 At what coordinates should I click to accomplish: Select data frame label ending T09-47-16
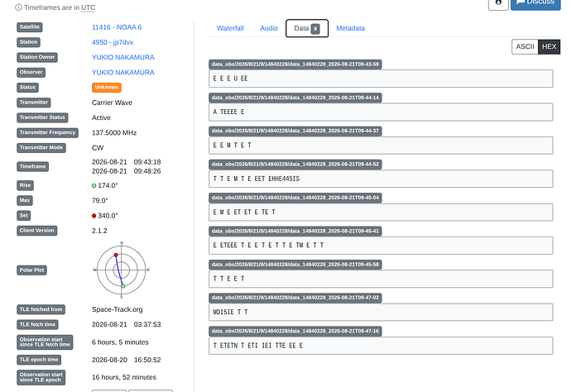295,332
